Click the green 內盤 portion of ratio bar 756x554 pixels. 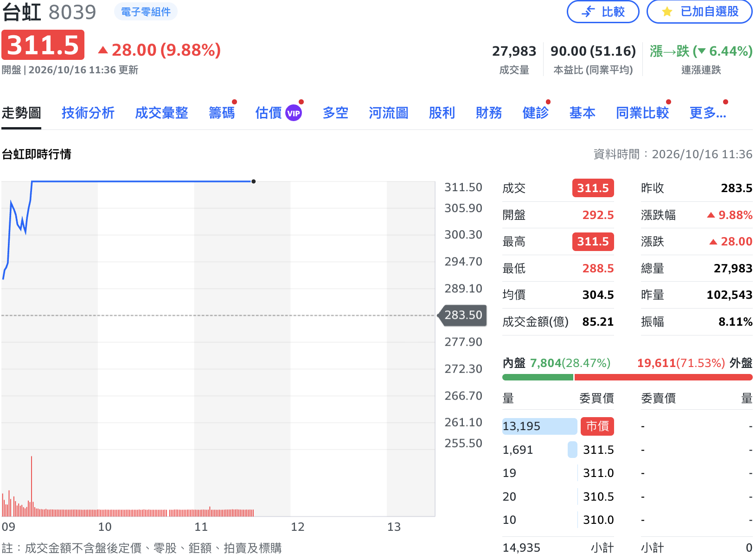tap(538, 377)
